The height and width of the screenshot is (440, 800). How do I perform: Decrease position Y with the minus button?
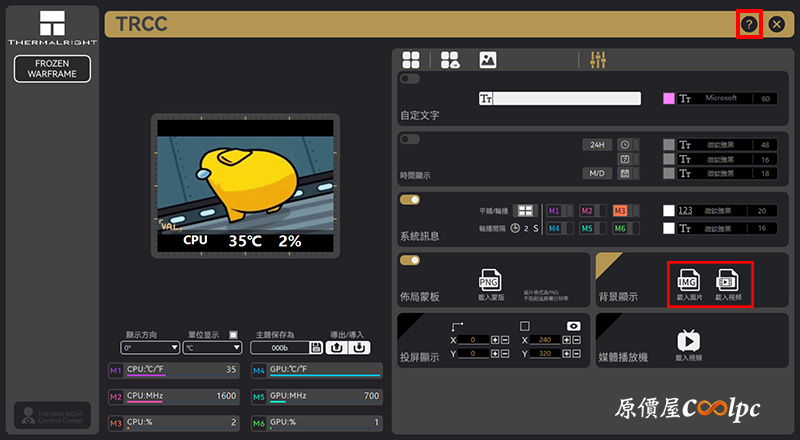click(x=505, y=353)
